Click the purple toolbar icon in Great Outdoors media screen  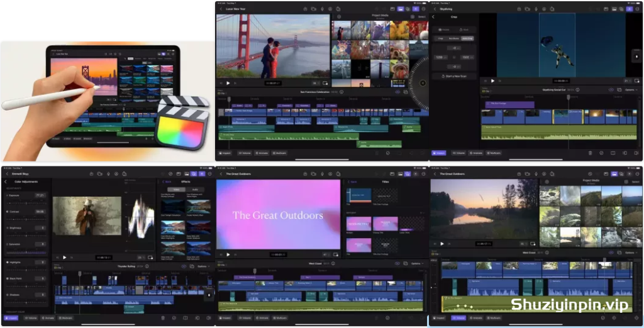point(614,173)
